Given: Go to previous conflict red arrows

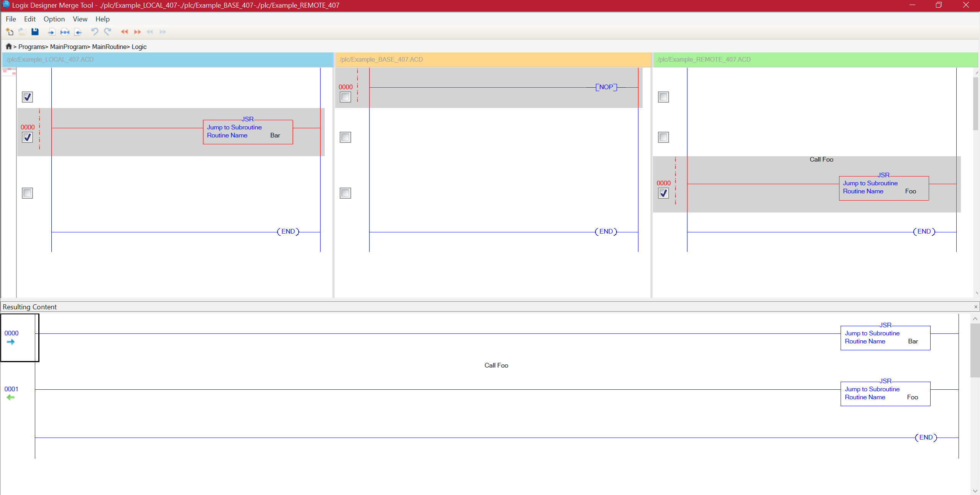Looking at the screenshot, I should (124, 32).
